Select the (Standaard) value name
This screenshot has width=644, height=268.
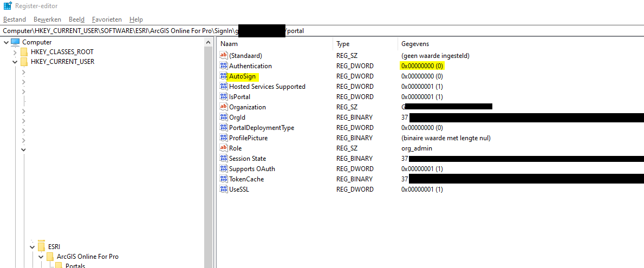[x=245, y=55]
